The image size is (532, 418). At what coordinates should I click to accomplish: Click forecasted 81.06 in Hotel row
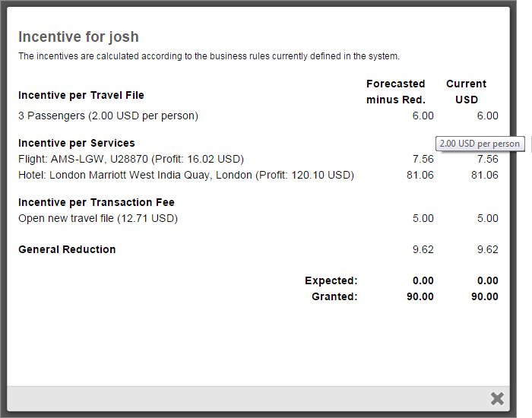(x=420, y=175)
